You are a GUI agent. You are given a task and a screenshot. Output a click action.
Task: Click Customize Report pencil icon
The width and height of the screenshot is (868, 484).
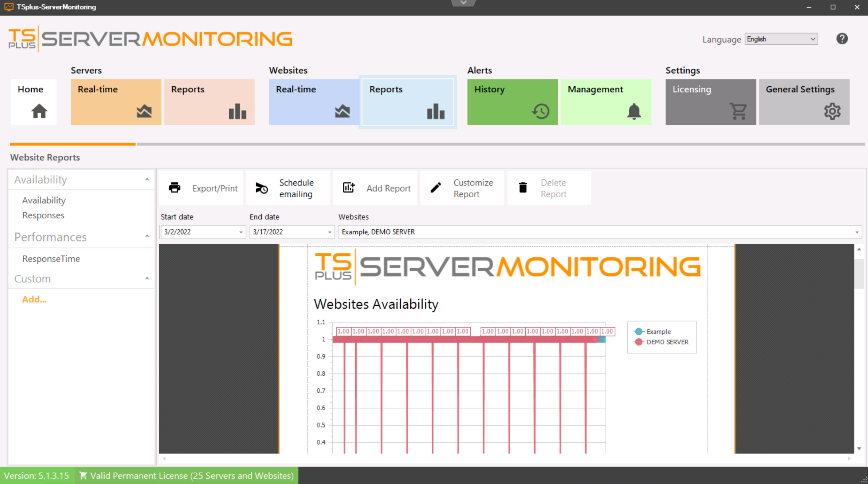pos(436,188)
